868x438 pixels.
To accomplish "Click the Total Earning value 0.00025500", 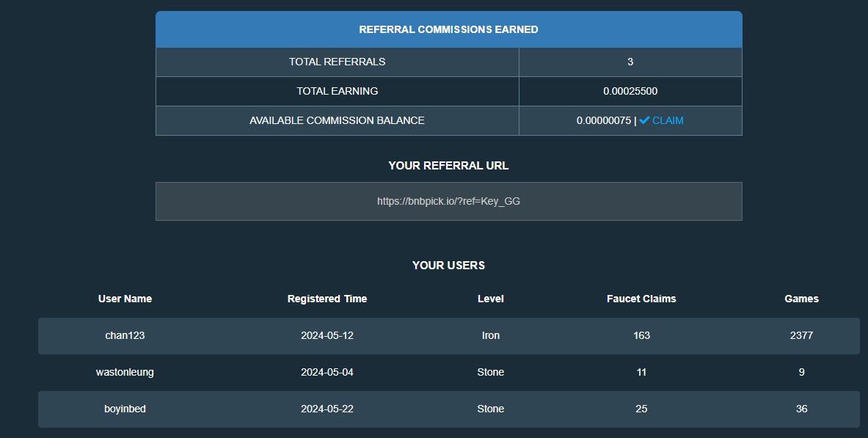I will click(630, 92).
